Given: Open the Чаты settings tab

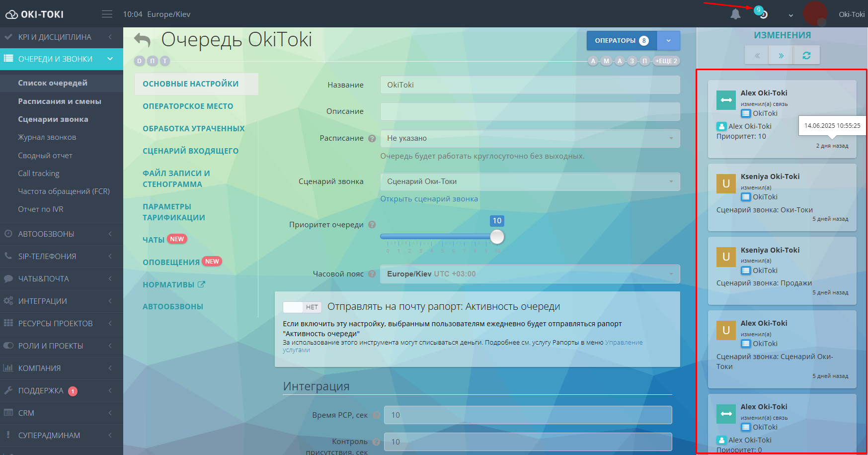Looking at the screenshot, I should pos(154,240).
